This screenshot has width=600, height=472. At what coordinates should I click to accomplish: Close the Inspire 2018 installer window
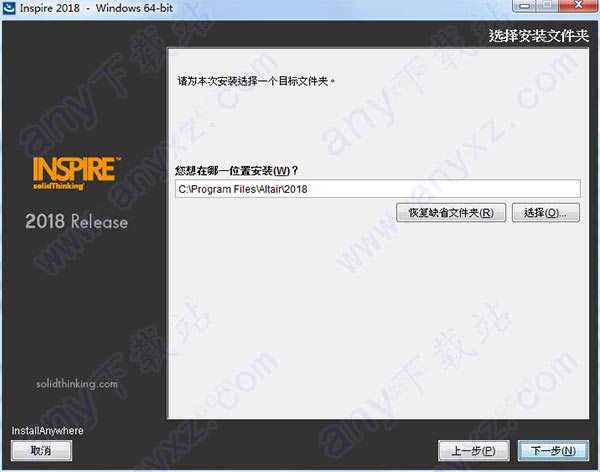coord(578,6)
